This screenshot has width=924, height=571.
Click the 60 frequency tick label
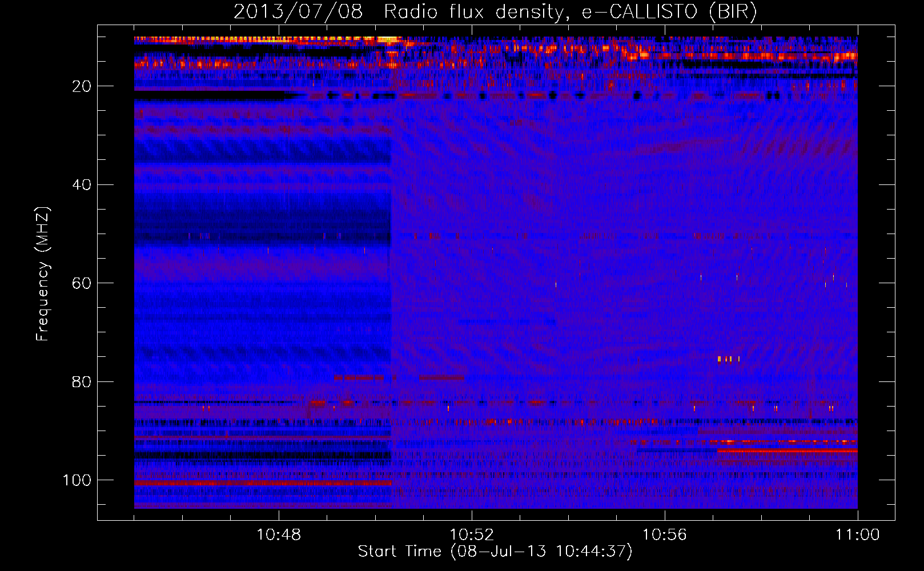click(82, 283)
